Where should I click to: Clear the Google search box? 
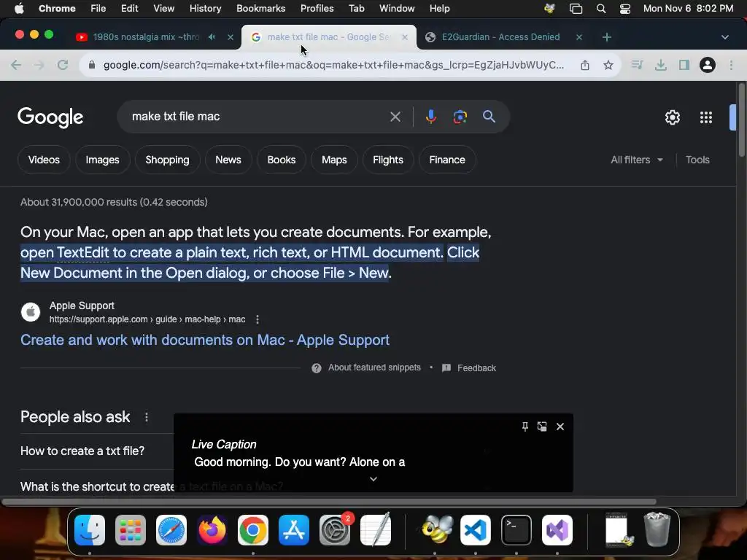click(x=395, y=117)
